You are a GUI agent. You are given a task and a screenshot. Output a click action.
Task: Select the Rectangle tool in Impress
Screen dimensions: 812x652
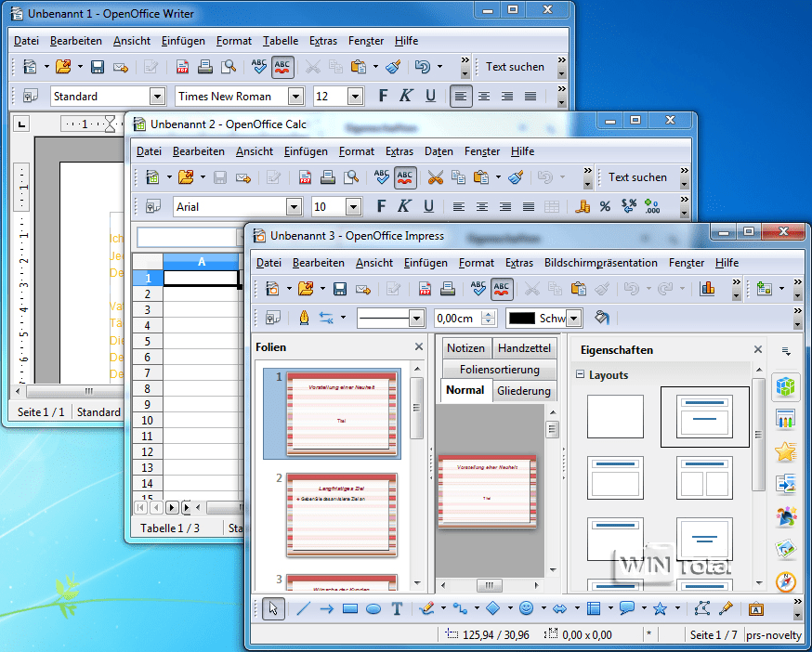350,608
